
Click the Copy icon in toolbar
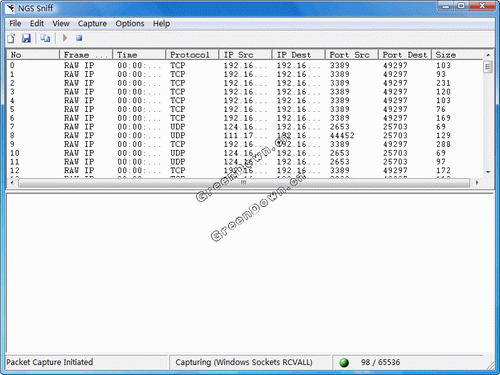pos(45,38)
